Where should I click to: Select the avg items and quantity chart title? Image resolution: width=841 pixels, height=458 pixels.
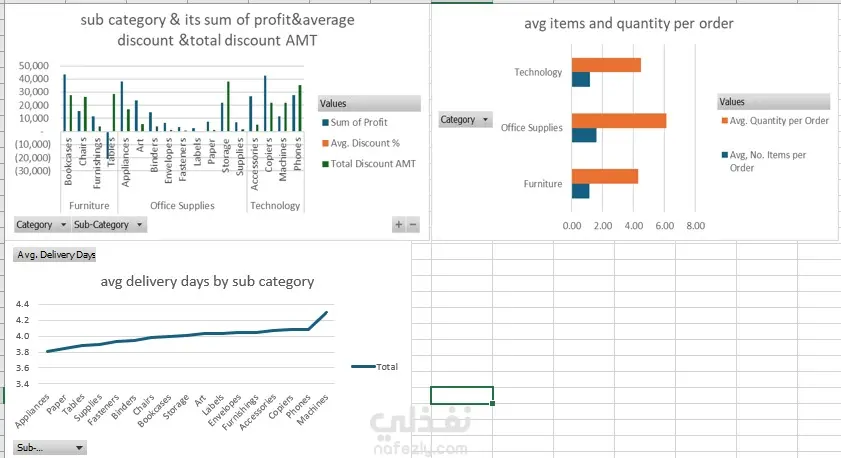(x=629, y=23)
